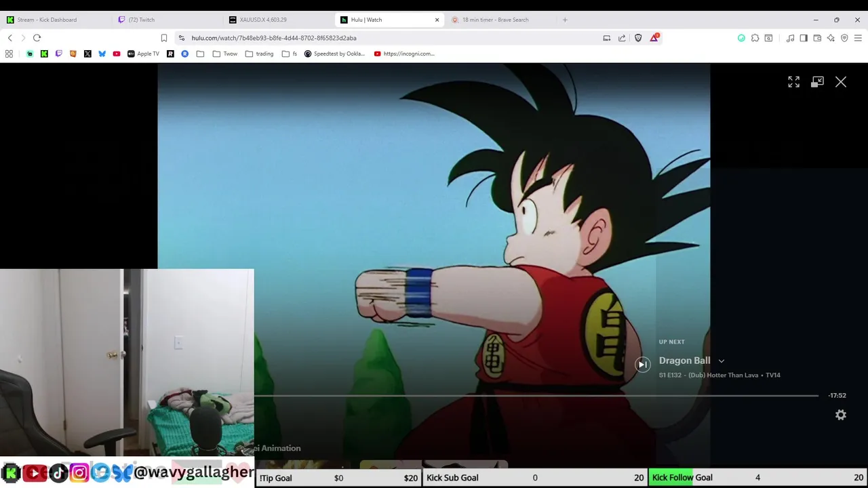Open the X bookmark icon
This screenshot has width=868, height=488.
pyautogui.click(x=87, y=54)
